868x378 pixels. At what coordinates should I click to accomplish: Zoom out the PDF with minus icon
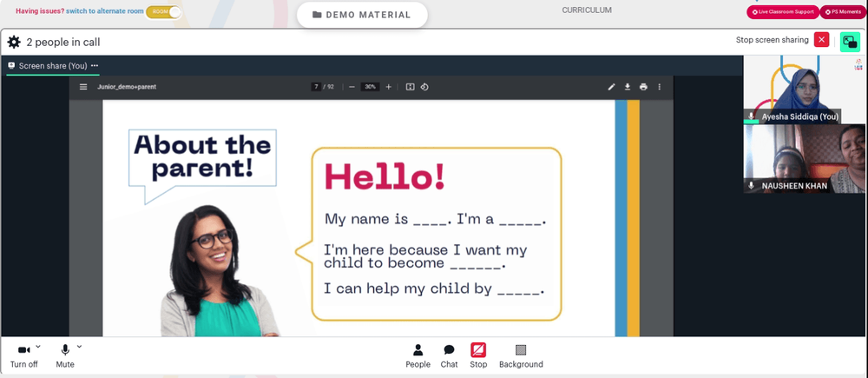click(352, 87)
